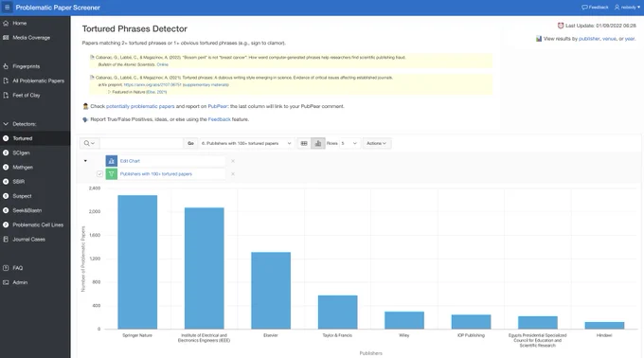The height and width of the screenshot is (358, 644).
Task: Click the Problematic Cell Lines circle icon
Action: click(x=6, y=225)
